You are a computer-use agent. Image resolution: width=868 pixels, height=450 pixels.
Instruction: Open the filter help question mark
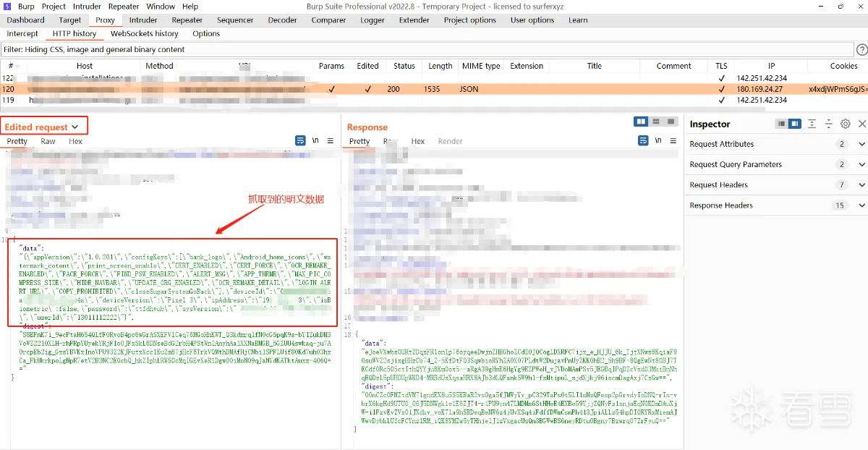(x=861, y=49)
